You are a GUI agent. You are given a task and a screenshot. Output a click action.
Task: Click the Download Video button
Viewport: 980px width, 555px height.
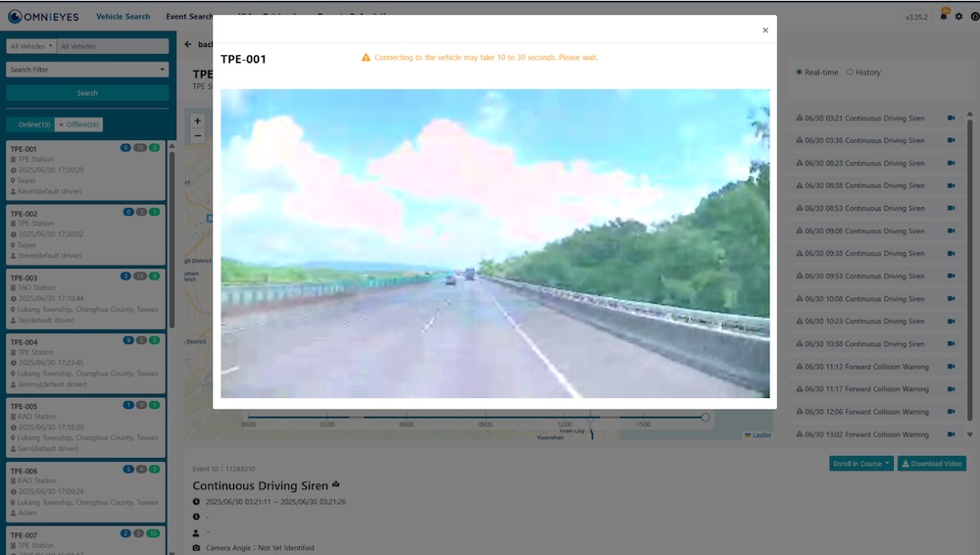click(932, 464)
